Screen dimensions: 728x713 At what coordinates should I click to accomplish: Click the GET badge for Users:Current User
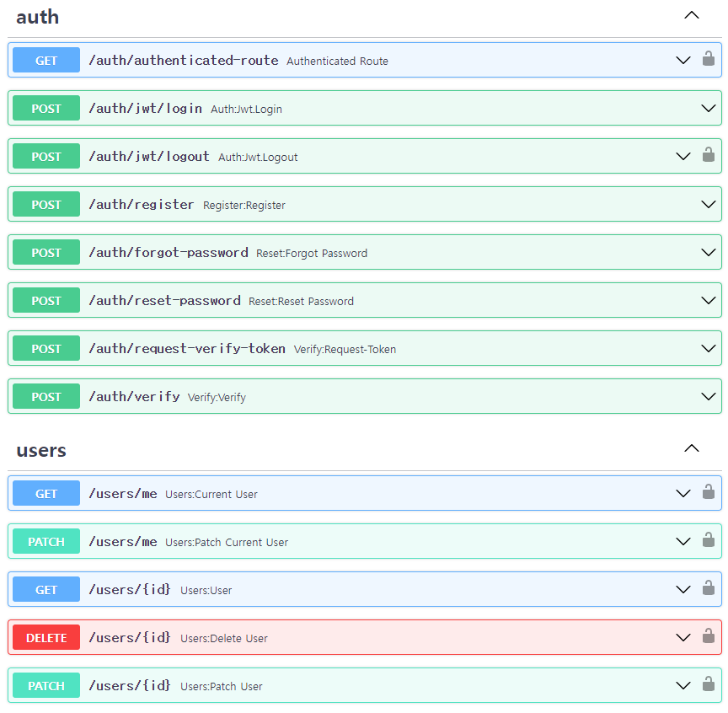pyautogui.click(x=46, y=493)
